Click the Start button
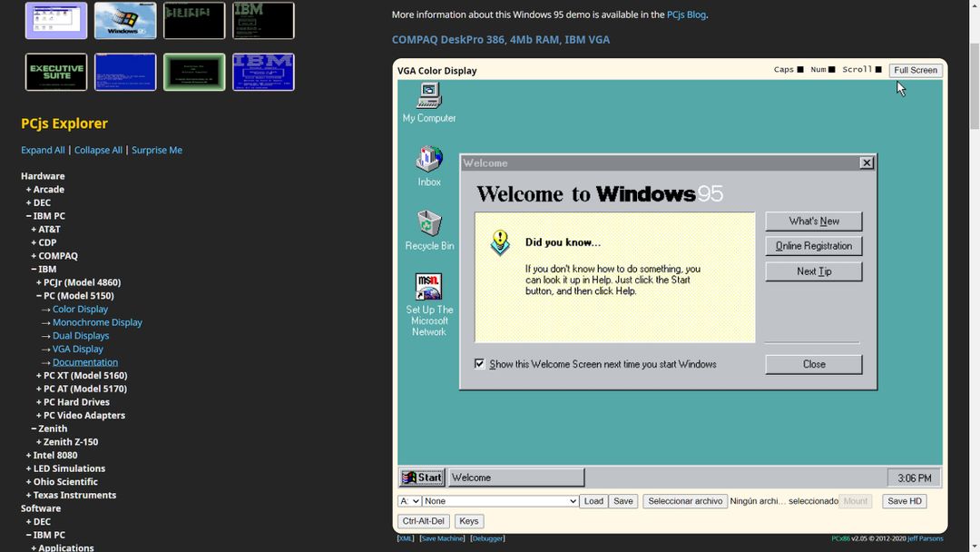 click(421, 477)
